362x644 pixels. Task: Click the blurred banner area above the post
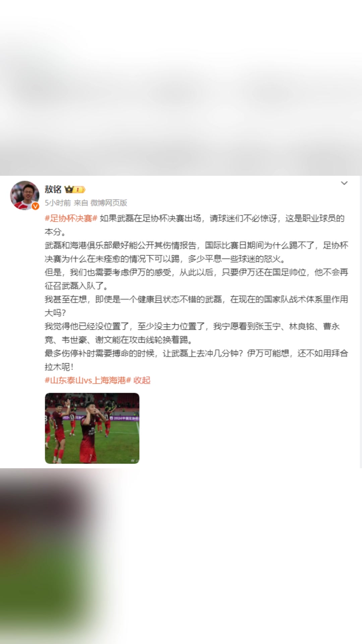(181, 88)
